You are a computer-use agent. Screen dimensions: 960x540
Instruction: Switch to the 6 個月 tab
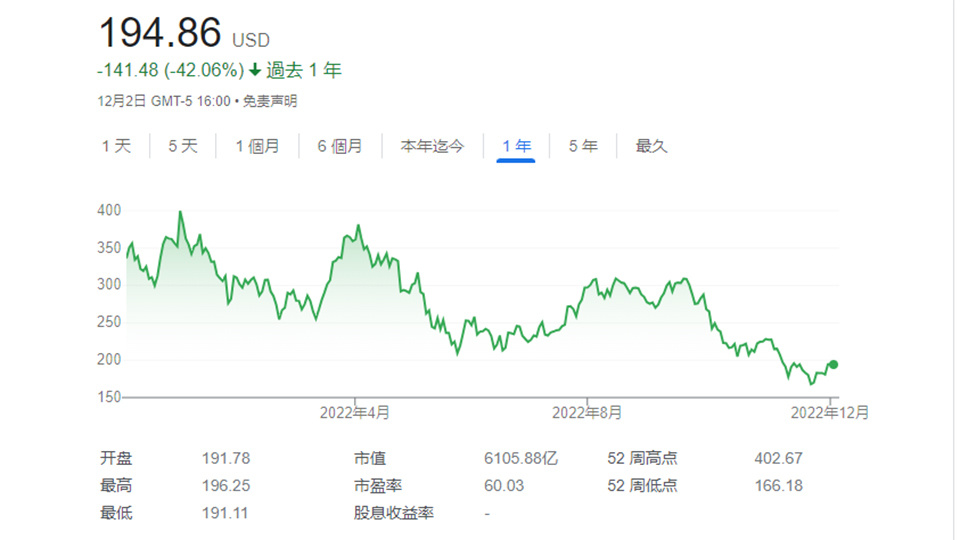(340, 146)
